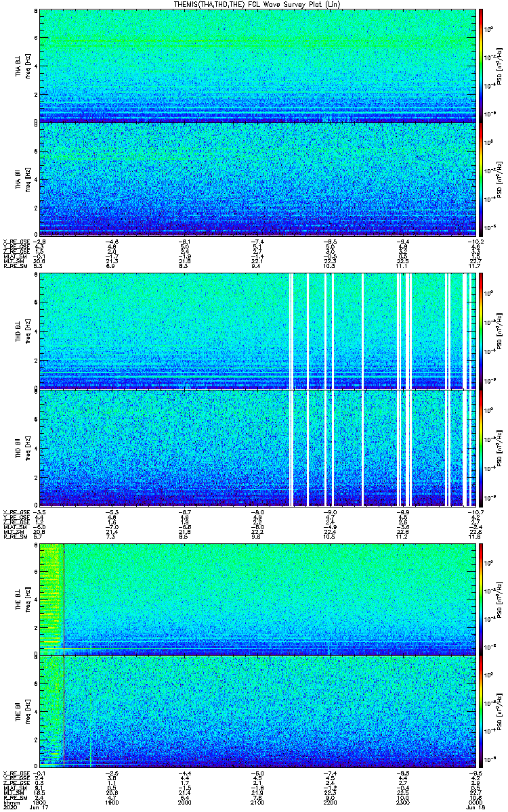
Task: Click the PSD [nT²/Hz] label beside THA B⊥ color bar
Action: point(499,65)
